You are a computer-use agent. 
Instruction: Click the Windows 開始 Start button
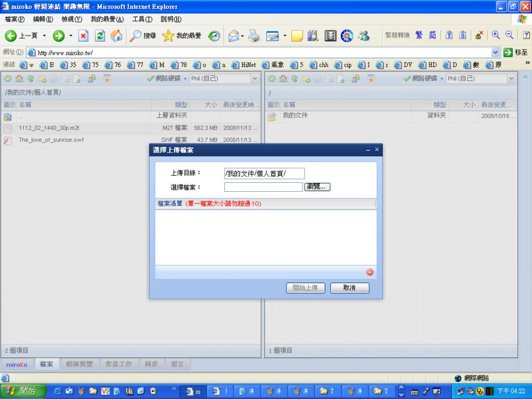23,391
